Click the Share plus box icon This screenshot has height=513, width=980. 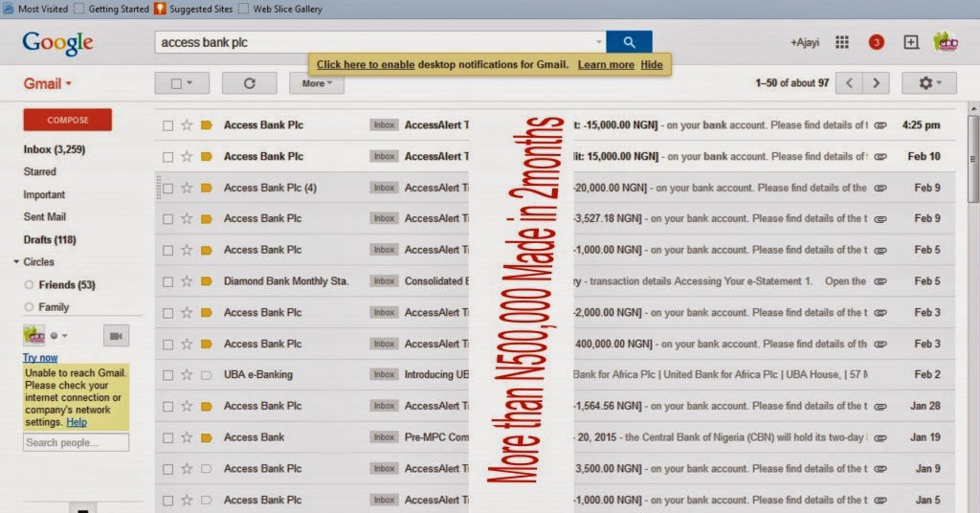[911, 42]
